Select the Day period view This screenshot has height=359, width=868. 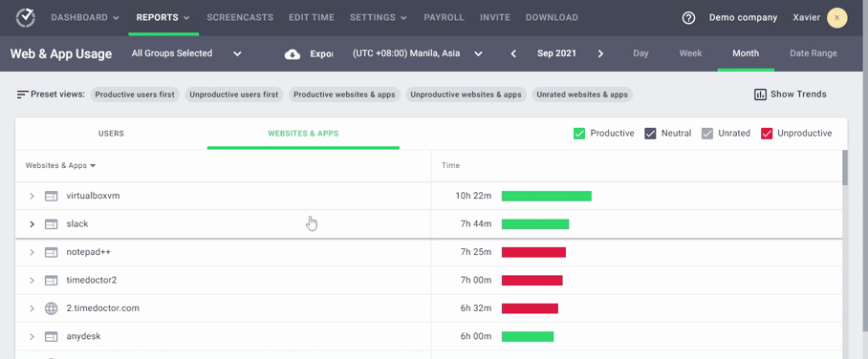[x=640, y=53]
